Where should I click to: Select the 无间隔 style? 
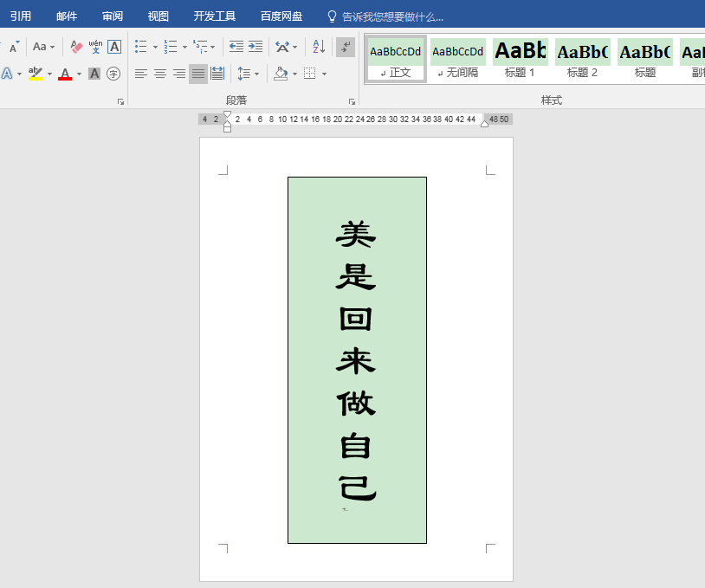458,58
